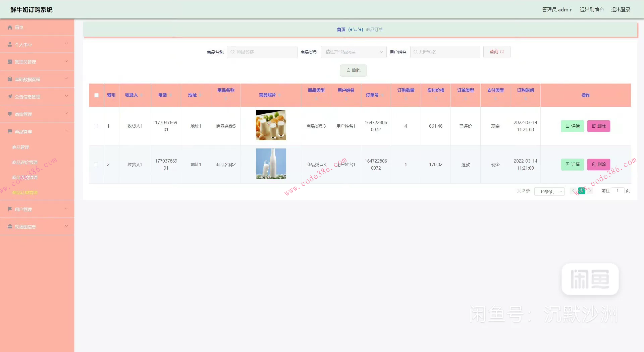Open the 10条/页 page size dropdown

point(549,191)
